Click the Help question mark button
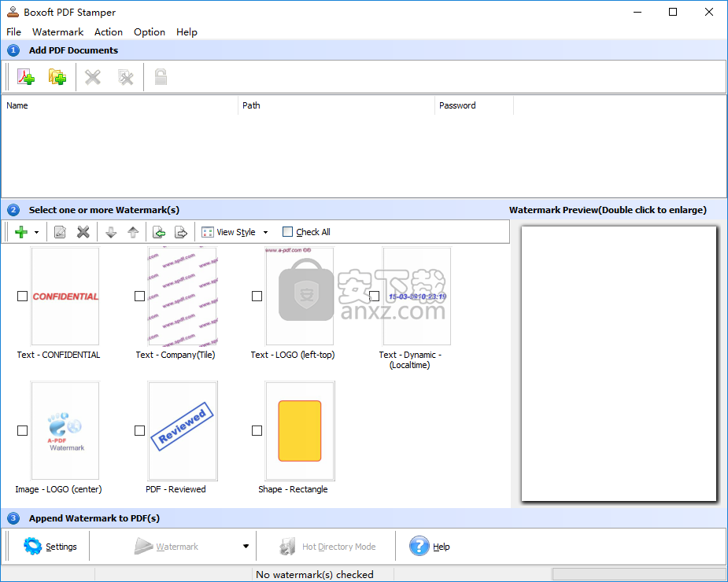Screen dimensions: 728x582 pyautogui.click(x=430, y=547)
